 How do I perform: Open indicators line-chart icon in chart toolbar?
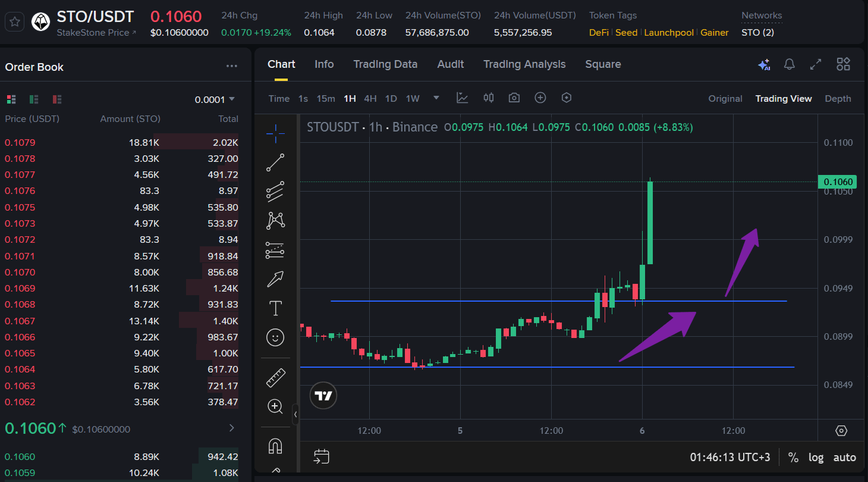pyautogui.click(x=462, y=98)
